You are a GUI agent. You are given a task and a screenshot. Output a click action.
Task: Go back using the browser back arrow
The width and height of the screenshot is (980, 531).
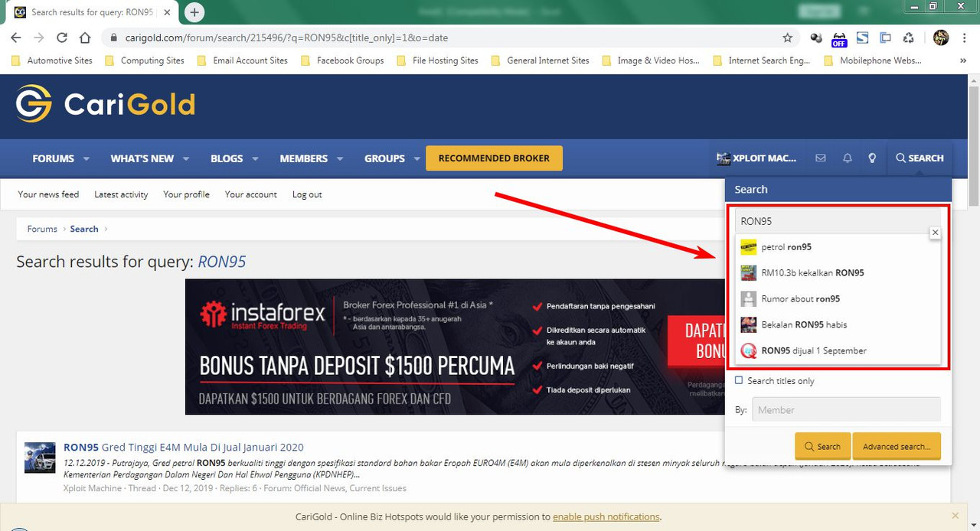pos(16,37)
